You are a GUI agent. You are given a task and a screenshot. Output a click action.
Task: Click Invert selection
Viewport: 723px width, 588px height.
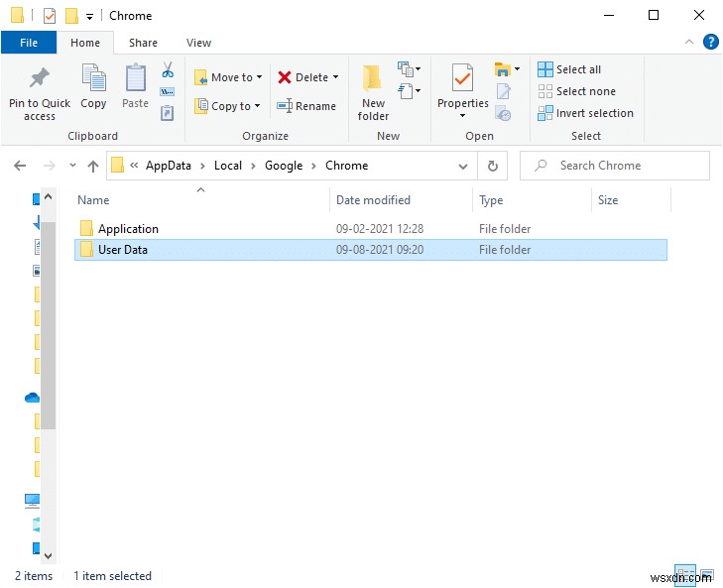coord(585,113)
